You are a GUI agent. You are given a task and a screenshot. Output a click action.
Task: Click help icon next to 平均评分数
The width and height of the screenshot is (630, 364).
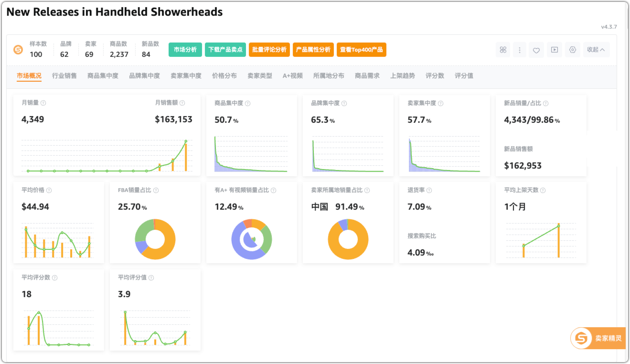[x=55, y=278]
